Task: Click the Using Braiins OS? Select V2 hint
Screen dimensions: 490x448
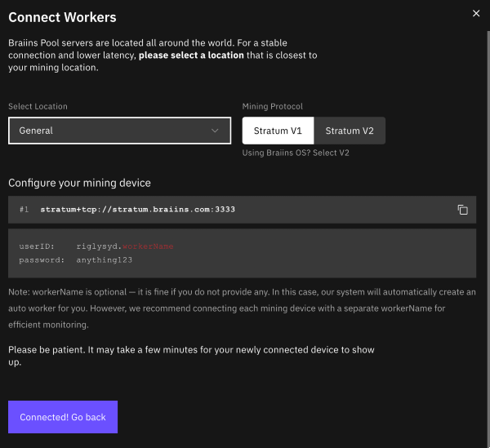Action: pos(296,153)
